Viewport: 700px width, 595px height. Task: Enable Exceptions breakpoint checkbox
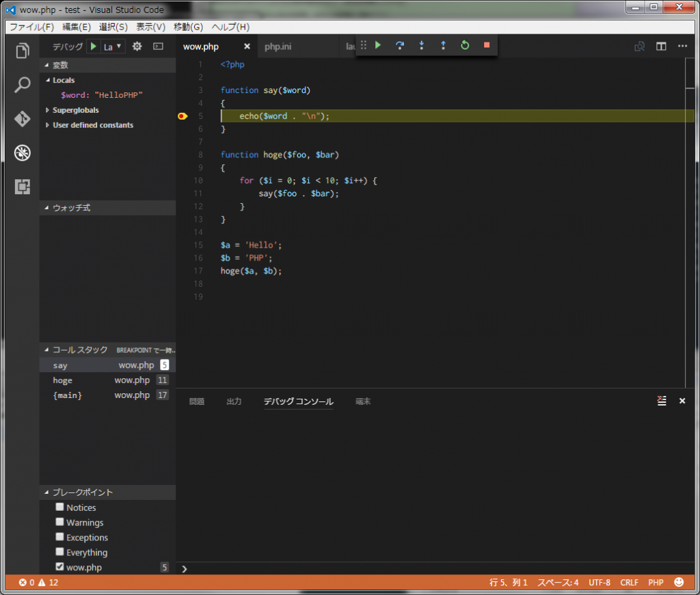(x=59, y=537)
